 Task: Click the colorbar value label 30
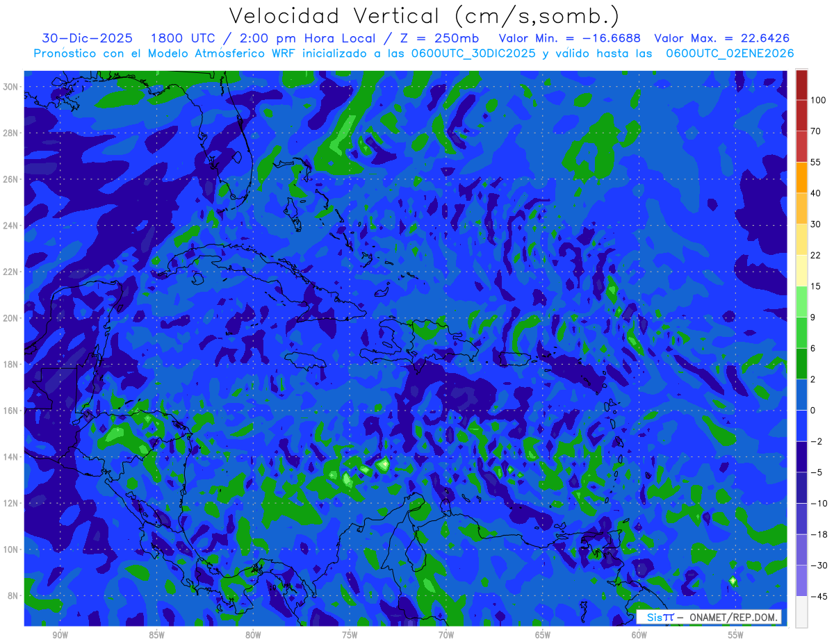click(816, 224)
